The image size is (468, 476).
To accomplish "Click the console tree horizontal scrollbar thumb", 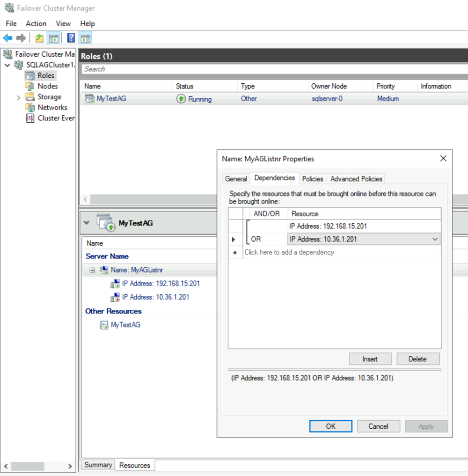I will 27,466.
